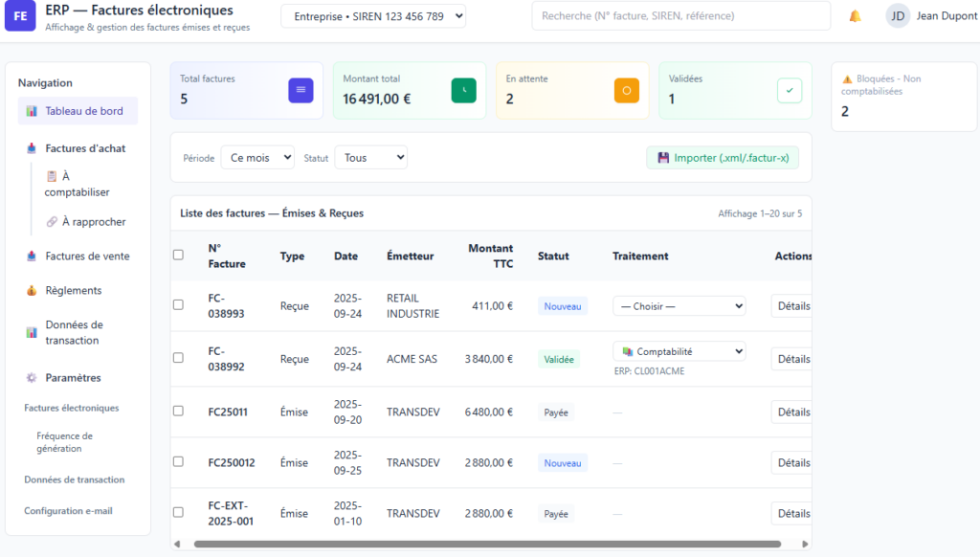Click the Importer (.xml/.factur-x) button
Screen dimensions: 980x557
click(x=722, y=158)
